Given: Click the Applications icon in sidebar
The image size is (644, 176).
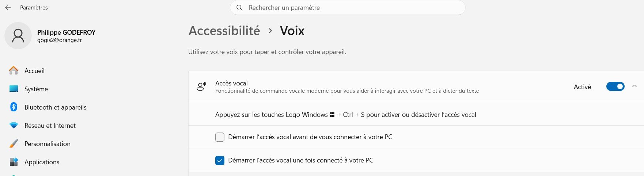Looking at the screenshot, I should [x=14, y=162].
